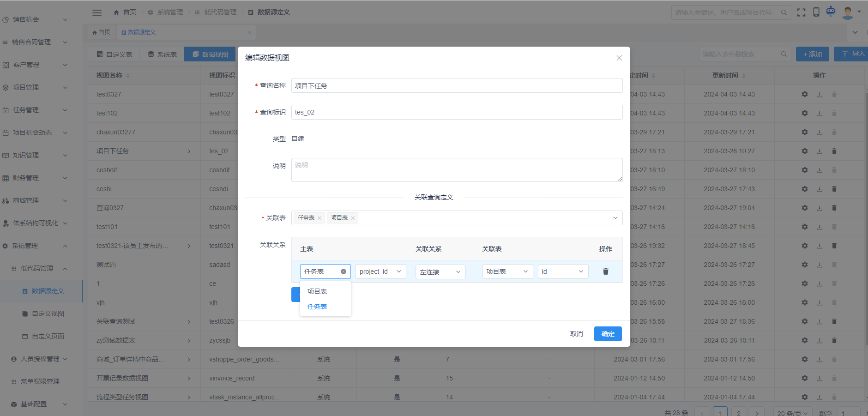Open the id field dropdown
The height and width of the screenshot is (416, 868).
[562, 271]
